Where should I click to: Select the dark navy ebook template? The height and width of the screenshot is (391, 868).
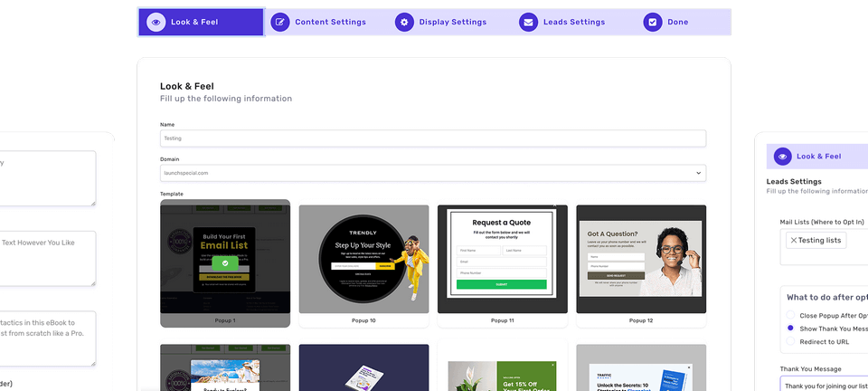[363, 367]
